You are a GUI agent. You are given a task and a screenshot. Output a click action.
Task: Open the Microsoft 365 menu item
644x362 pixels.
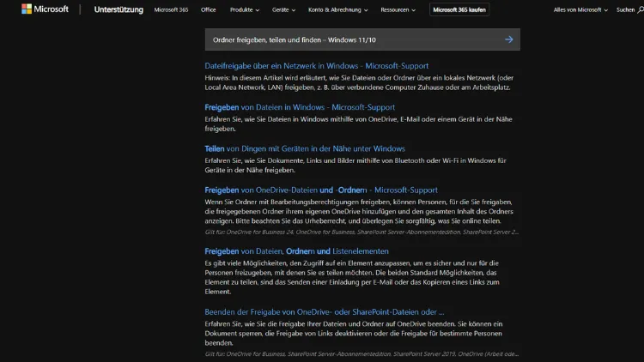pos(171,9)
